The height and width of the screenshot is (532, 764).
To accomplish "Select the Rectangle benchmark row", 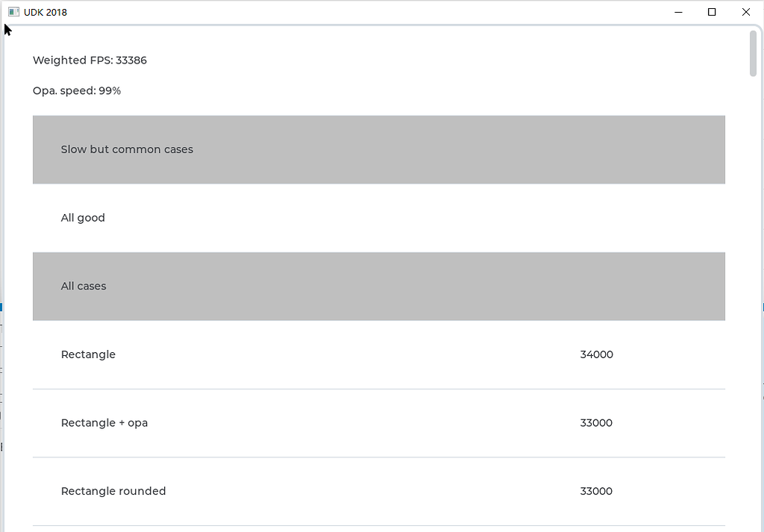I will coord(88,354).
